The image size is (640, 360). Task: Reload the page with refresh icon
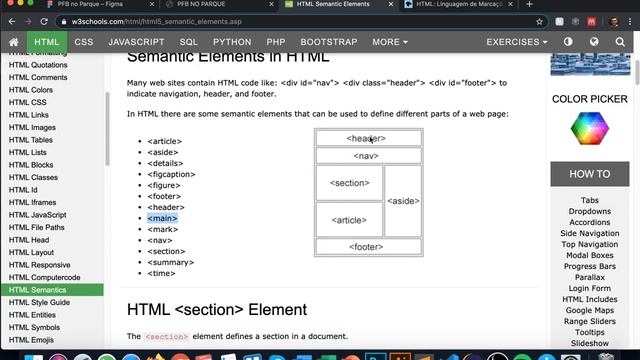44,22
